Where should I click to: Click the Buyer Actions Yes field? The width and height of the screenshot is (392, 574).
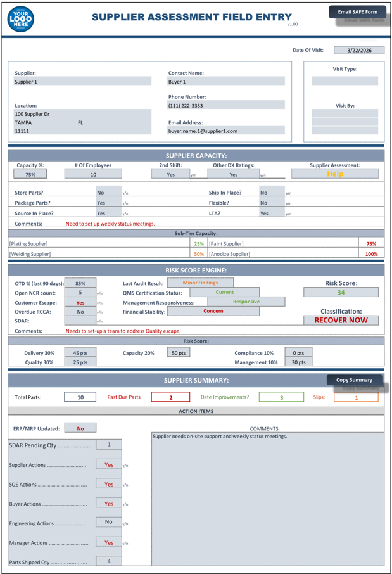click(109, 503)
